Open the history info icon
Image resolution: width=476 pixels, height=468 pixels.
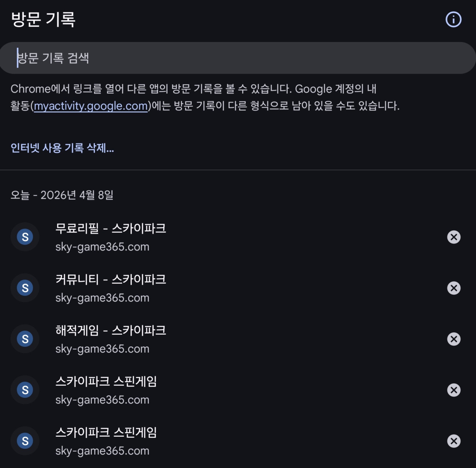point(453,20)
